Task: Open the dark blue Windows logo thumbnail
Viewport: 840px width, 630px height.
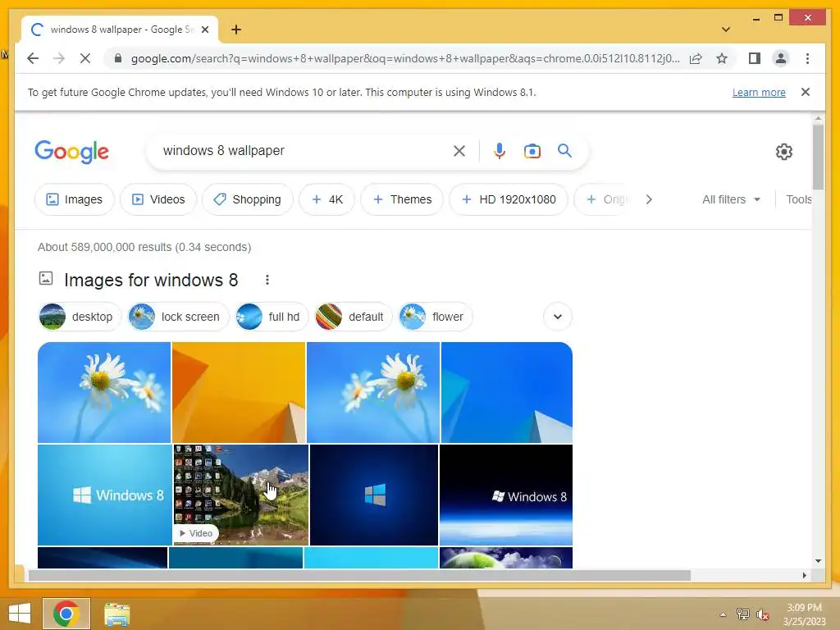Action: click(374, 495)
